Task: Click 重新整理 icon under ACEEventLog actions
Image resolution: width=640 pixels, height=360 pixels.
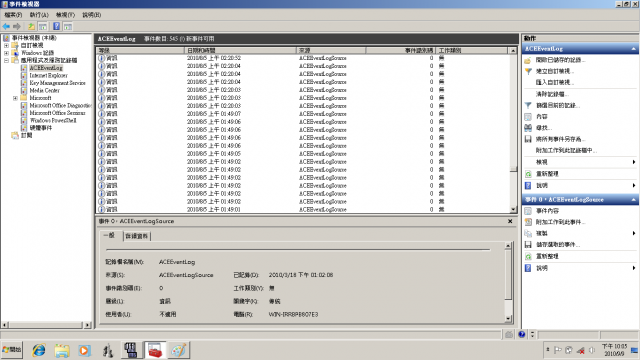Action: tap(528, 174)
